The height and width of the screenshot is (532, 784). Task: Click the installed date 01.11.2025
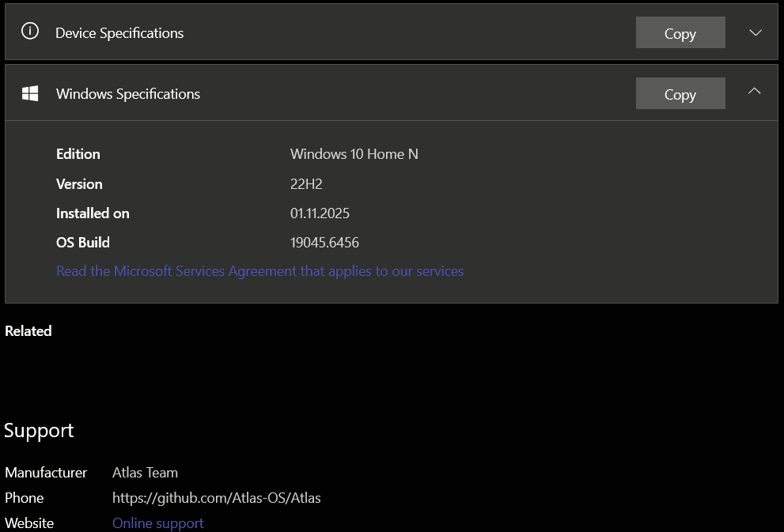320,213
